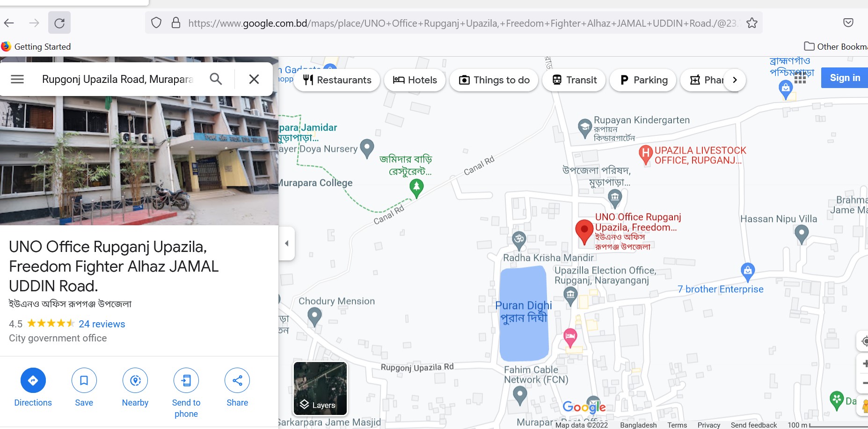
Task: Share this place
Action: pos(237,380)
